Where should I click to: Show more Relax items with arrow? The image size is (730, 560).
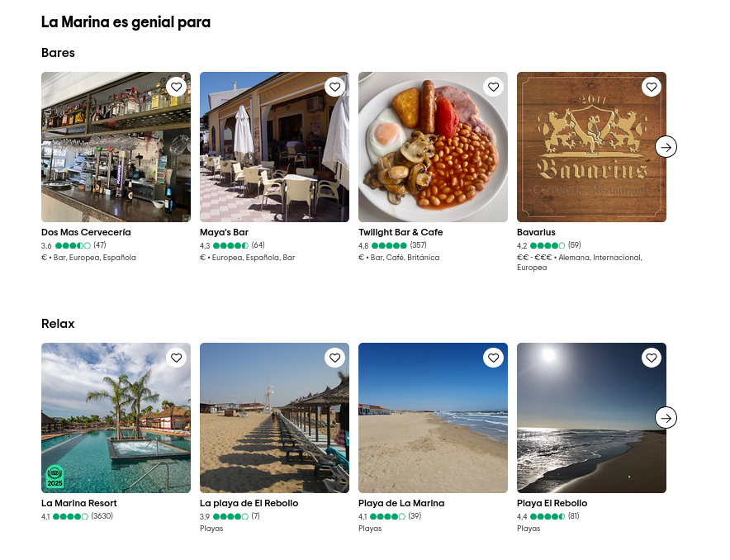pyautogui.click(x=666, y=418)
